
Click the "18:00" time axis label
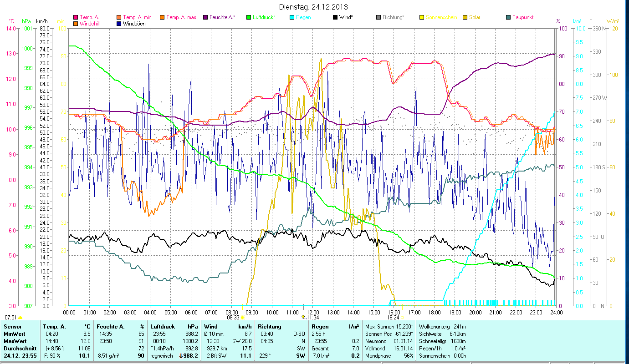tap(435, 312)
